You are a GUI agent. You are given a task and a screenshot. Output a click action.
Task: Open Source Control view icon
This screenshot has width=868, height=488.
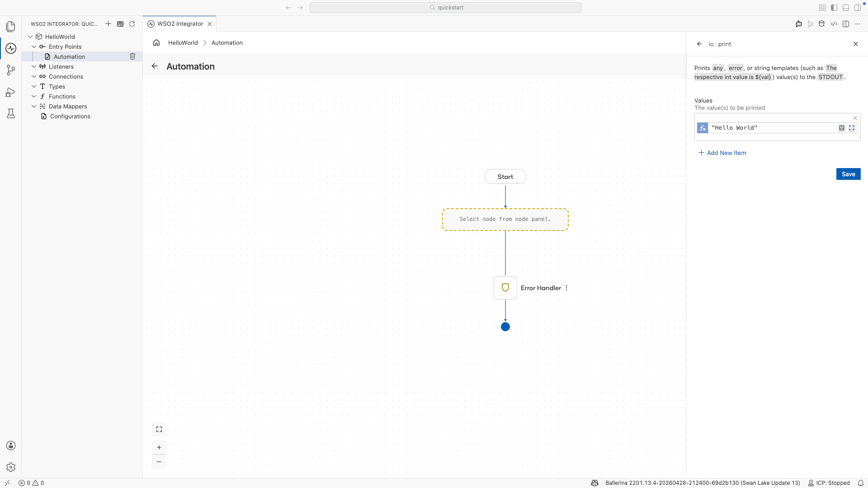(11, 70)
